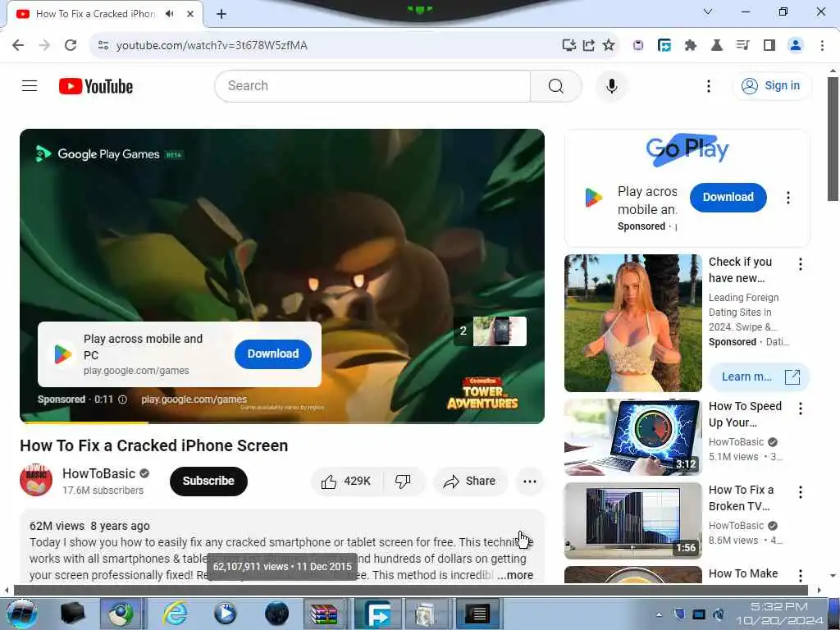Dislike the video with thumbs down
840x630 pixels.
403,481
